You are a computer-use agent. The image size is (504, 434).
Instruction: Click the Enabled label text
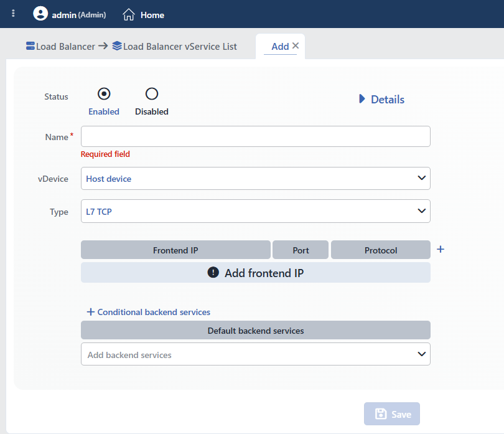pyautogui.click(x=104, y=111)
